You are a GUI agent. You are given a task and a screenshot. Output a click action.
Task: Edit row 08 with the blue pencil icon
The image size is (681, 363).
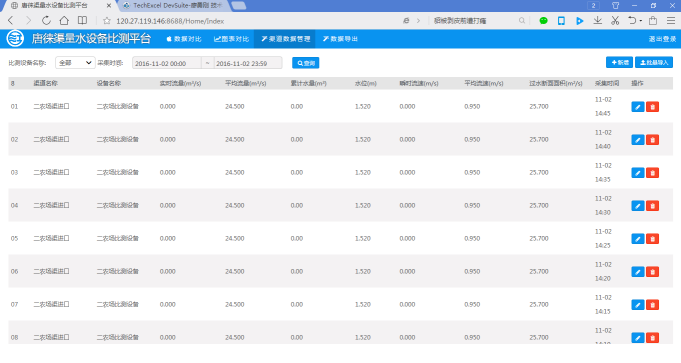pyautogui.click(x=638, y=338)
